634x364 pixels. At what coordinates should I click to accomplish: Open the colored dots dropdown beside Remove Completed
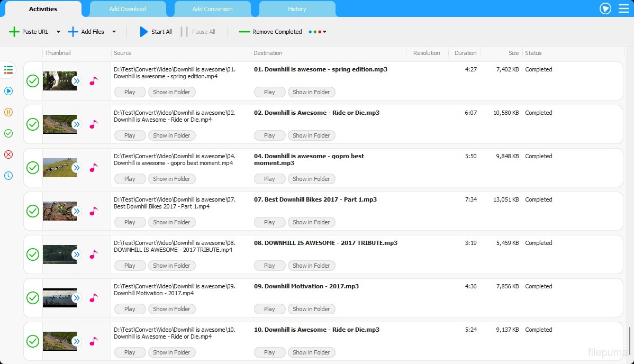(318, 32)
